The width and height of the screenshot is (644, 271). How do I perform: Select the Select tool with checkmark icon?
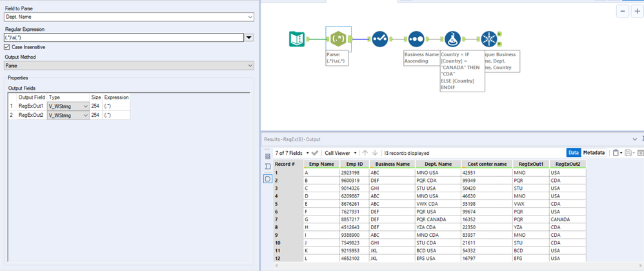click(x=379, y=39)
